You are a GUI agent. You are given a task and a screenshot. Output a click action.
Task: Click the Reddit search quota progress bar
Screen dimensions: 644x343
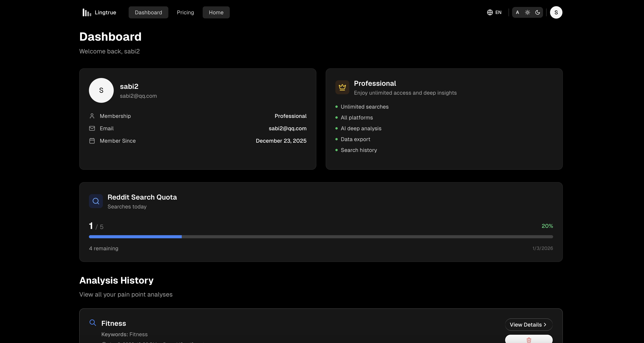click(321, 237)
